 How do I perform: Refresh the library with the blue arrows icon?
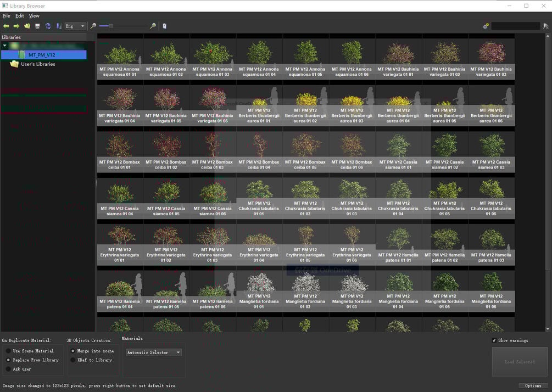(48, 26)
